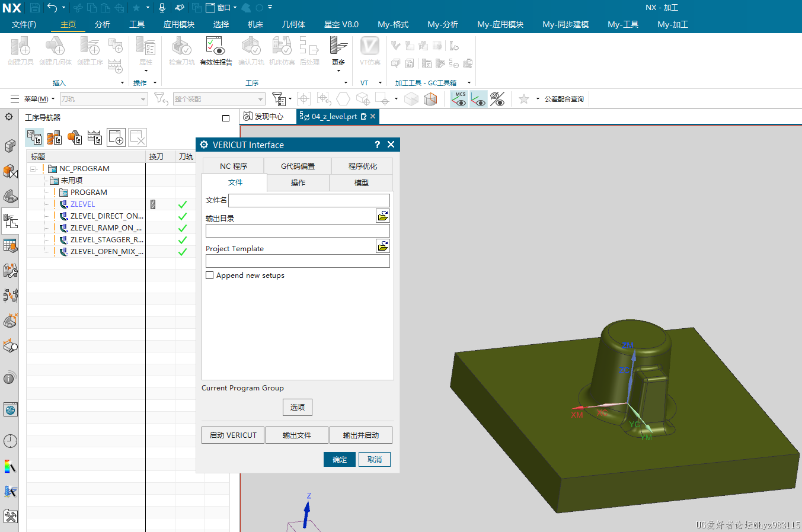Click the Undo arrow in the title bar
Screen dimensions: 802x532
(52, 8)
